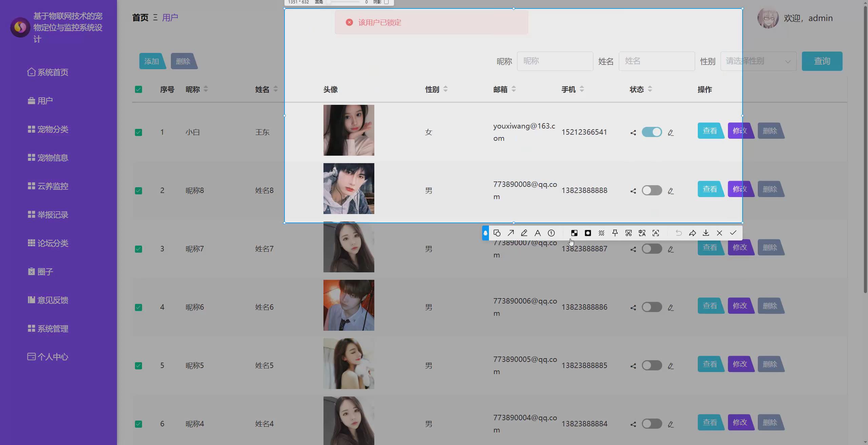Select the pencil drawing tool
868x445 pixels.
(x=524, y=233)
